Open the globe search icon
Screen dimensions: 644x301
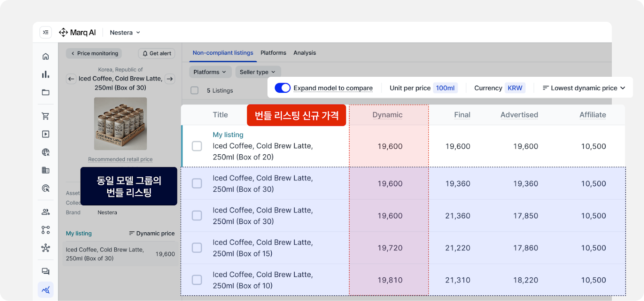pyautogui.click(x=45, y=152)
